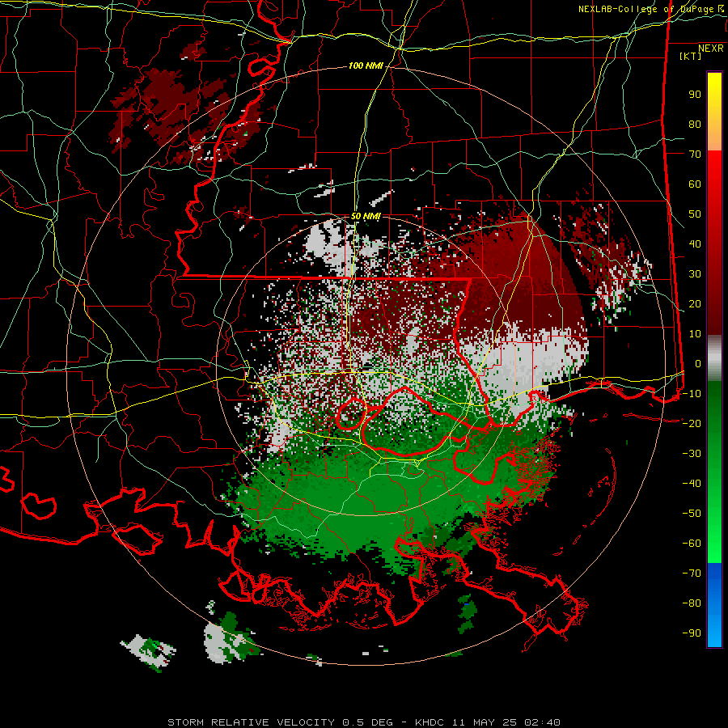Screen dimensions: 728x728
Task: Click the 90 value on the velocity scale
Action: pyautogui.click(x=695, y=95)
